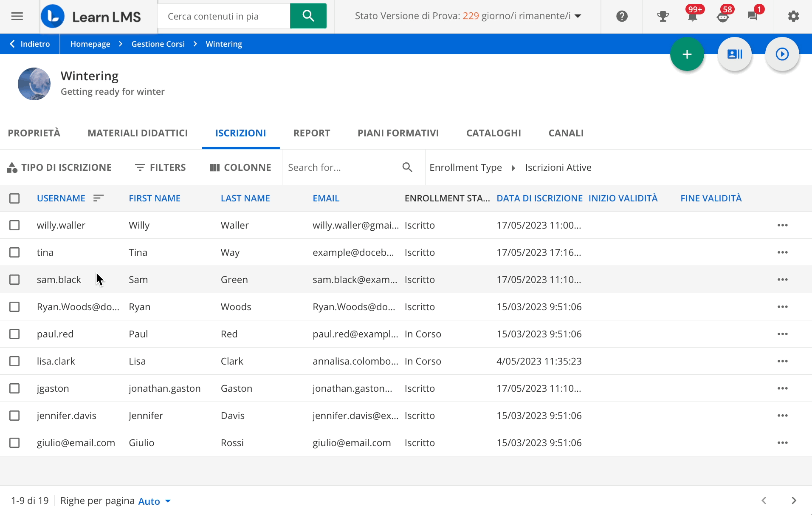Open the help question mark icon
Viewport: 812px width, 515px height.
[x=622, y=17]
